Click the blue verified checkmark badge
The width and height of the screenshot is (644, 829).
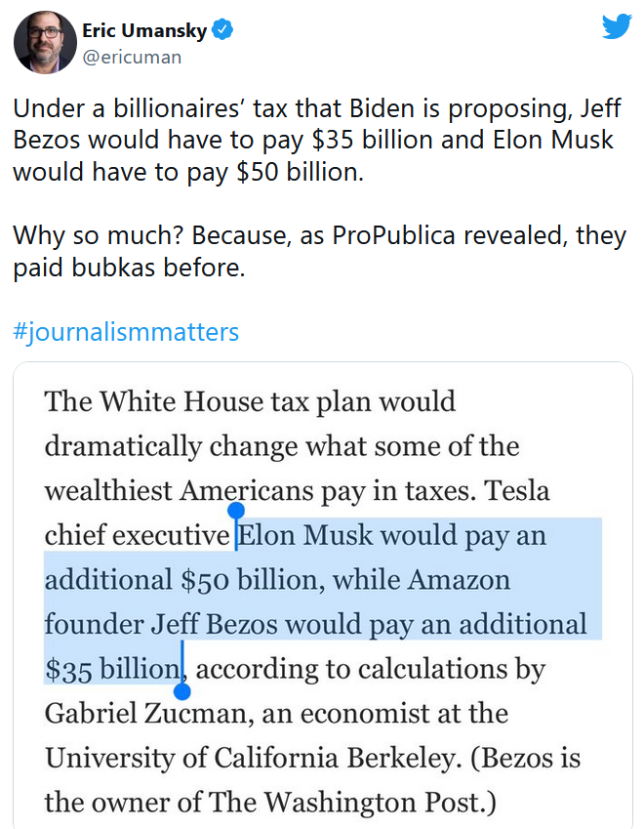tap(222, 29)
